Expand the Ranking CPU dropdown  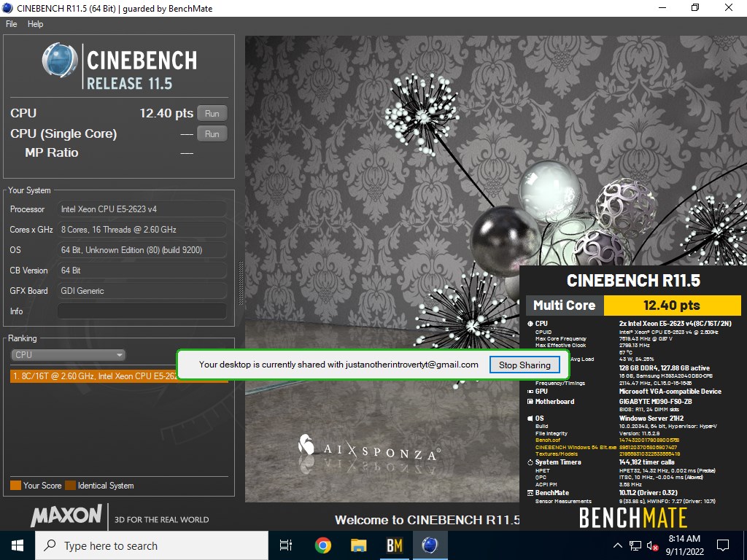(68, 355)
